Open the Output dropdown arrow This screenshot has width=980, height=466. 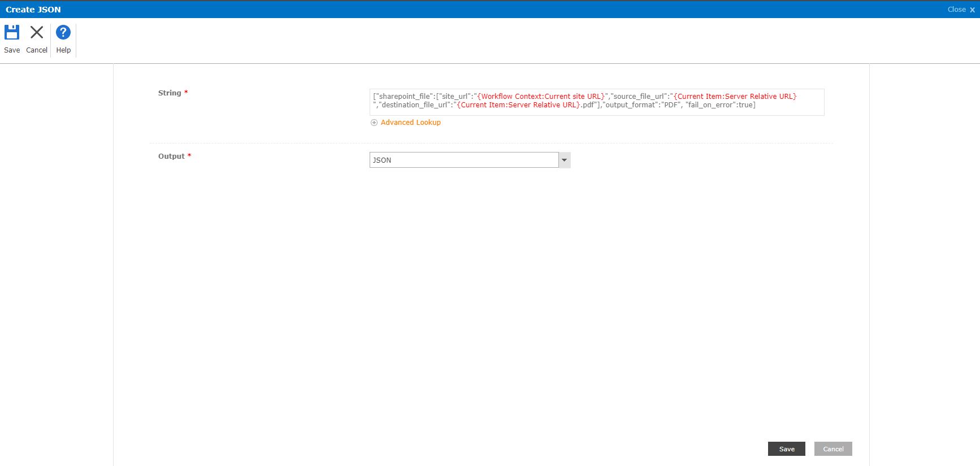[564, 160]
